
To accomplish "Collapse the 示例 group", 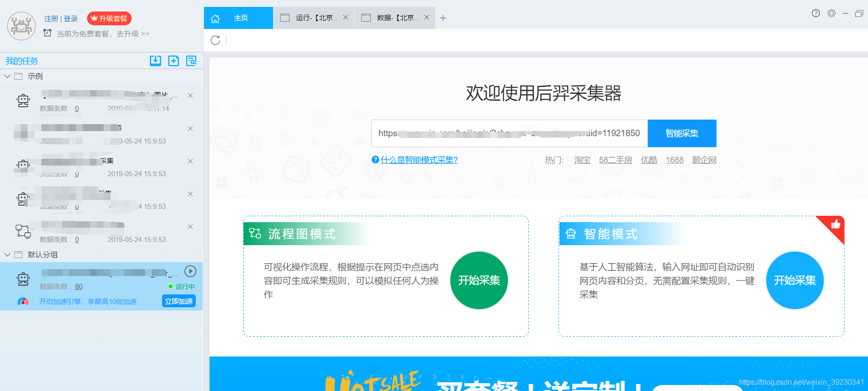I will coord(7,76).
